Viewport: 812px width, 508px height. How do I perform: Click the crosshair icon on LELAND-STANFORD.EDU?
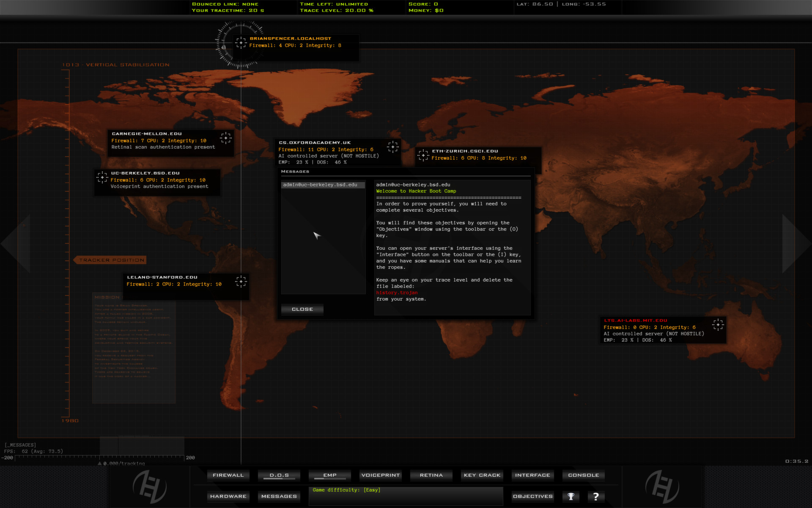[x=241, y=281]
